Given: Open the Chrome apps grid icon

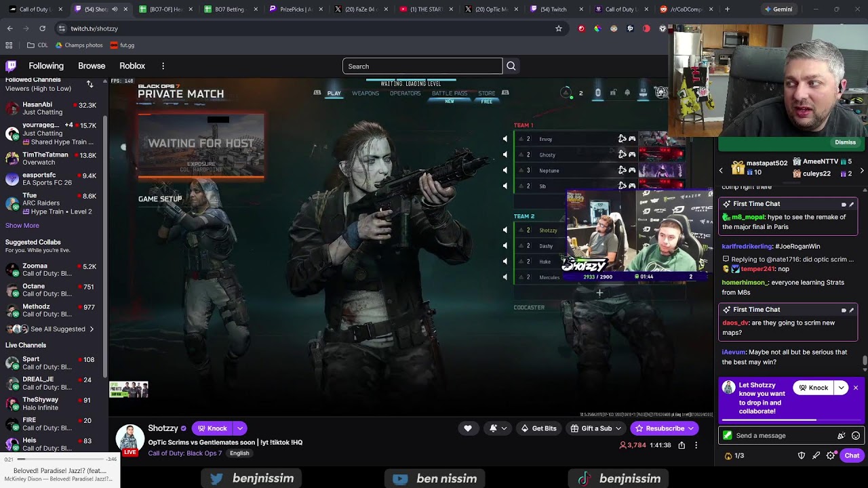Looking at the screenshot, I should coord(9,45).
